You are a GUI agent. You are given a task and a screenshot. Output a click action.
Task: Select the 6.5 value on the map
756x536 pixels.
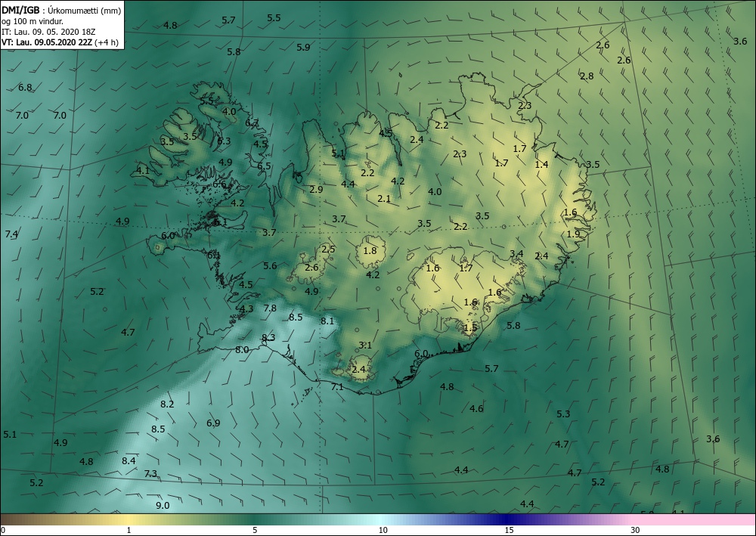click(264, 166)
